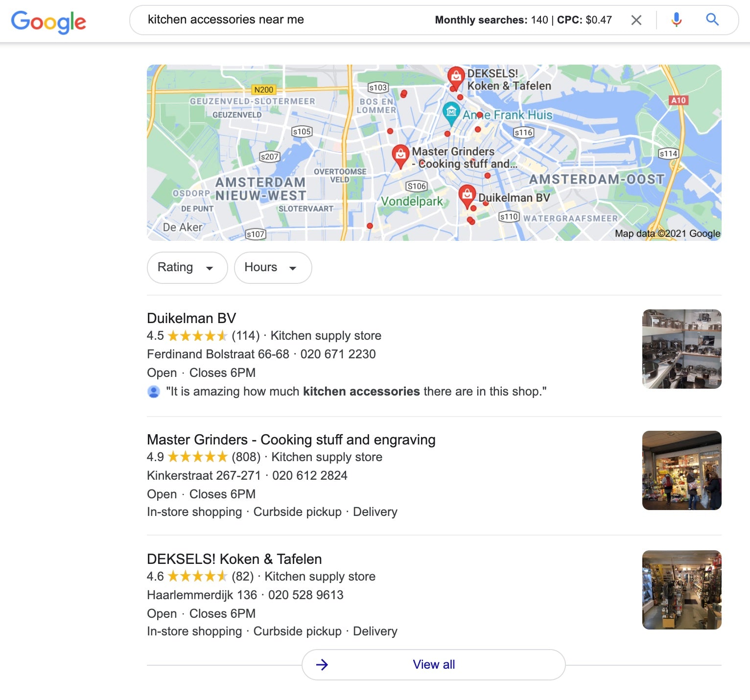Click the Vondelpark label on map
The width and height of the screenshot is (750, 700).
point(412,201)
